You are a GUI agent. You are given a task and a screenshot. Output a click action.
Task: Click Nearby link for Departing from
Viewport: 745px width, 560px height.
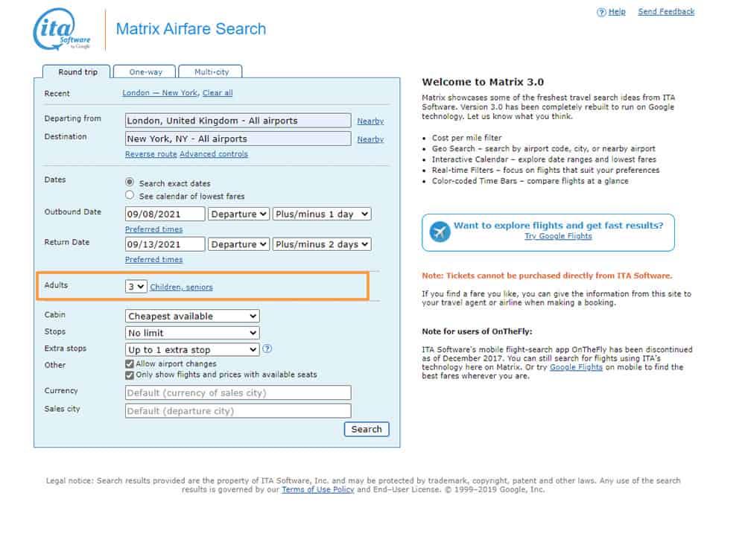pos(370,121)
